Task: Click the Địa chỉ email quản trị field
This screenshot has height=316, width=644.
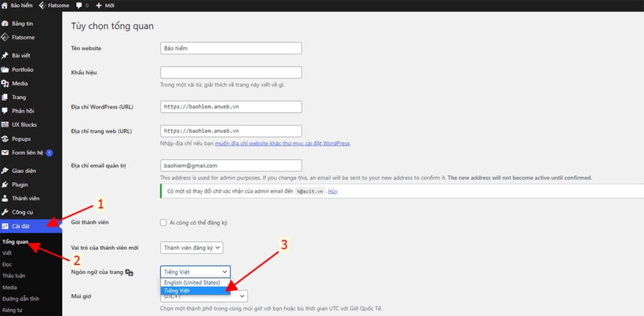Action: (231, 166)
